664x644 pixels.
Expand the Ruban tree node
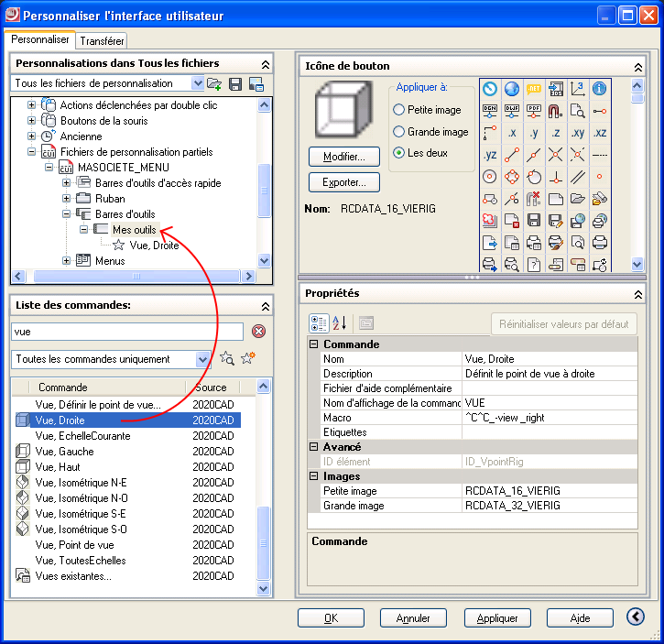pyautogui.click(x=66, y=199)
